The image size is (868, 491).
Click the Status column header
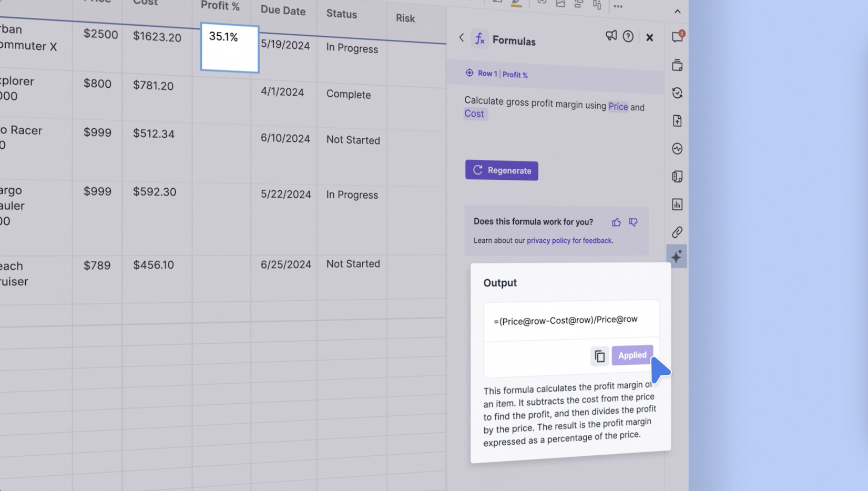342,14
